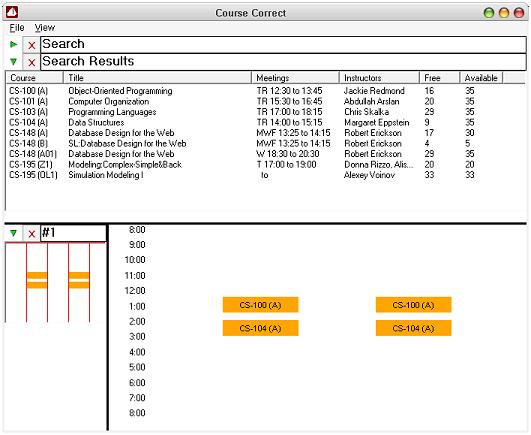
Task: Click meeting time W 18:30 to 20:30
Action: 288,154
